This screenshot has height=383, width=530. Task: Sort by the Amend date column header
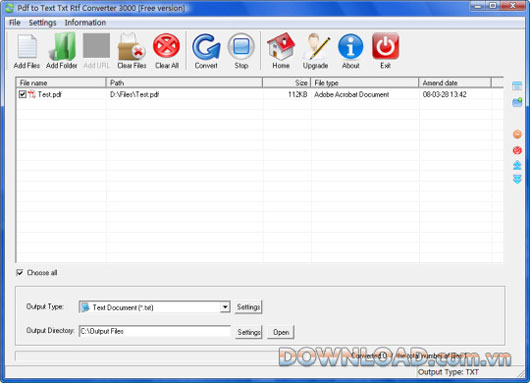(x=455, y=83)
